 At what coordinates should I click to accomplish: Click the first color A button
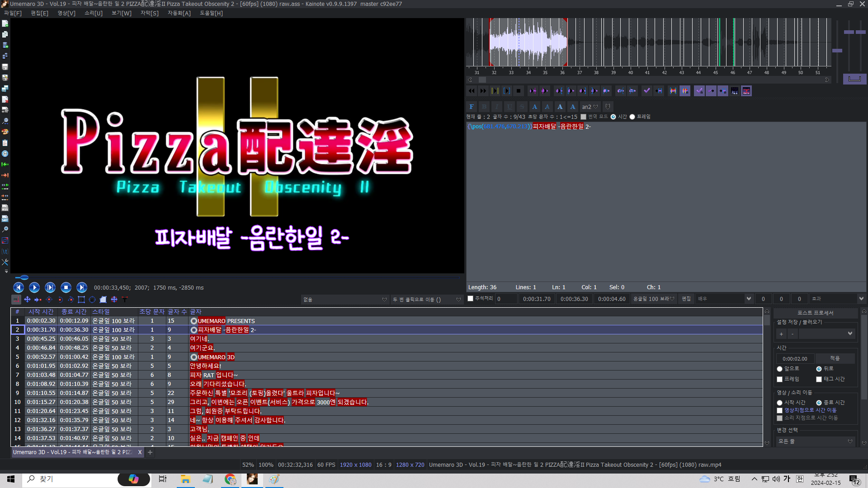click(x=535, y=107)
